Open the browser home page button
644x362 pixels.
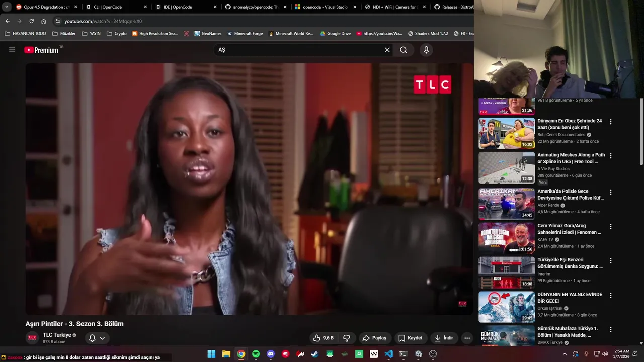(43, 21)
